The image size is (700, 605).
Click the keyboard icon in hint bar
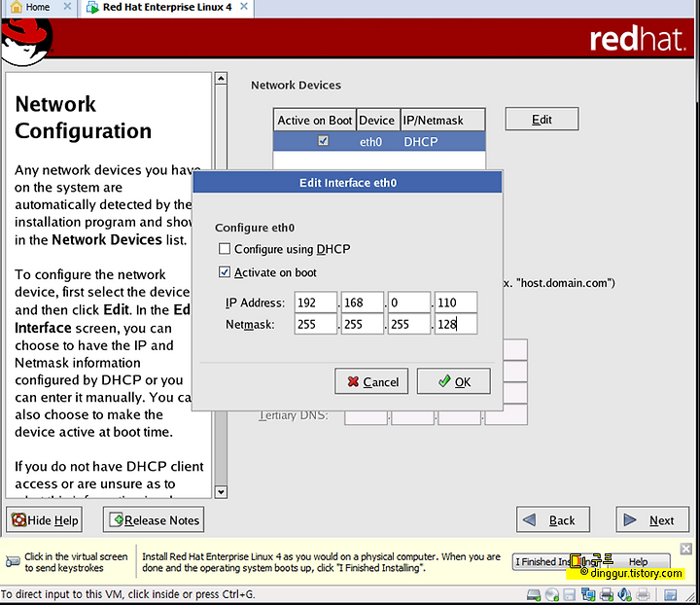tap(13, 561)
